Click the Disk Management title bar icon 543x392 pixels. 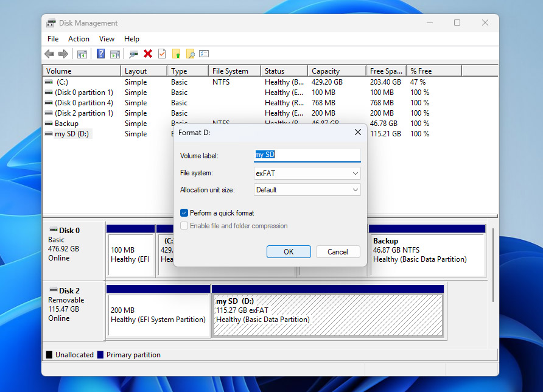51,23
